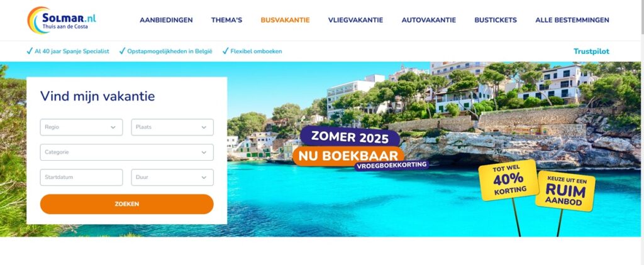Expand the Plaats dropdown
Viewport: 644px width, 265px height.
click(x=172, y=127)
